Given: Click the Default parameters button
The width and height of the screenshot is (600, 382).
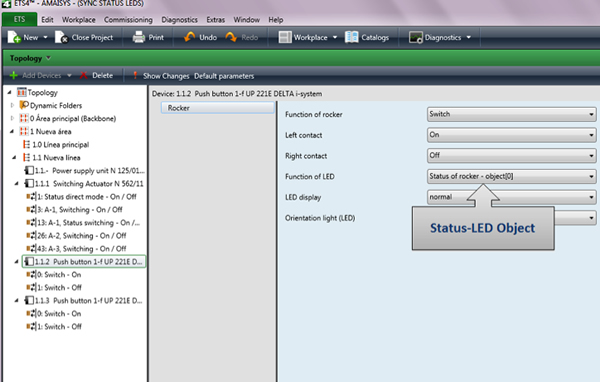Looking at the screenshot, I should [224, 76].
